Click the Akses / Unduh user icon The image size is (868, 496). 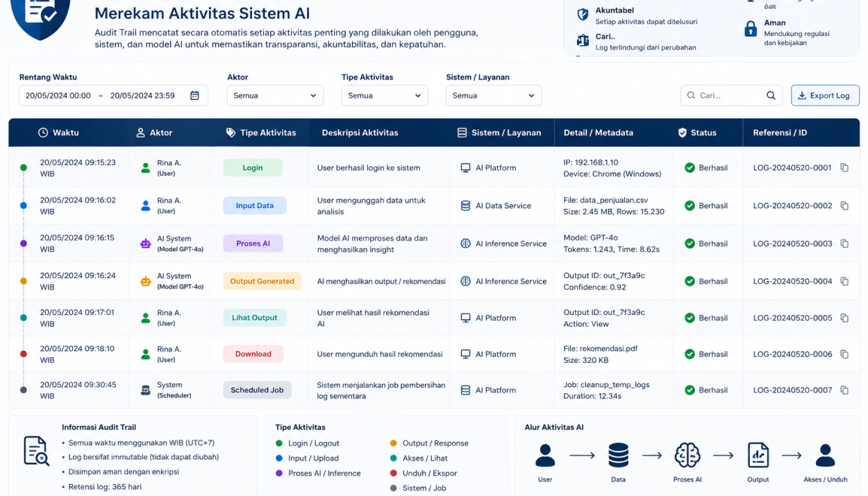[x=825, y=456]
